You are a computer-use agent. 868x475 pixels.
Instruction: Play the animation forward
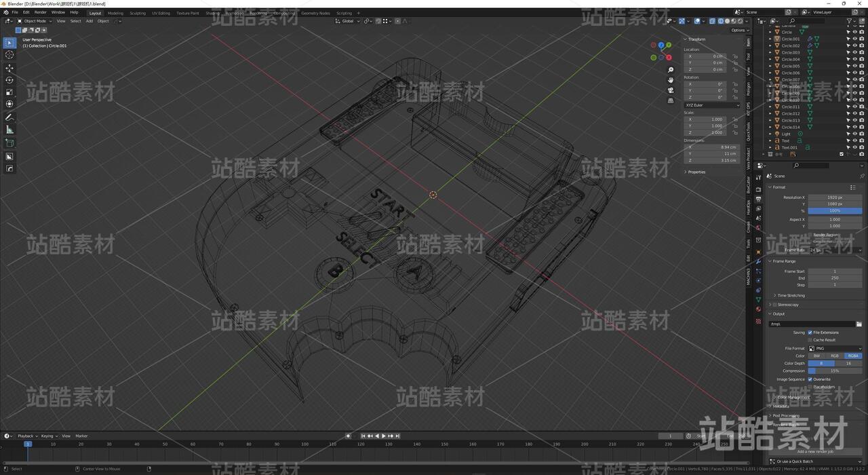point(384,436)
